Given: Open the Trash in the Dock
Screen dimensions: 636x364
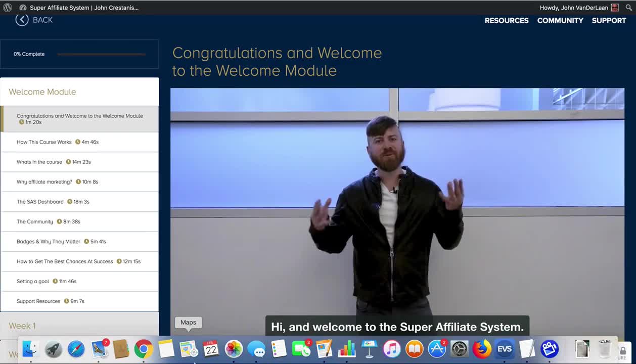Looking at the screenshot, I should click(605, 349).
